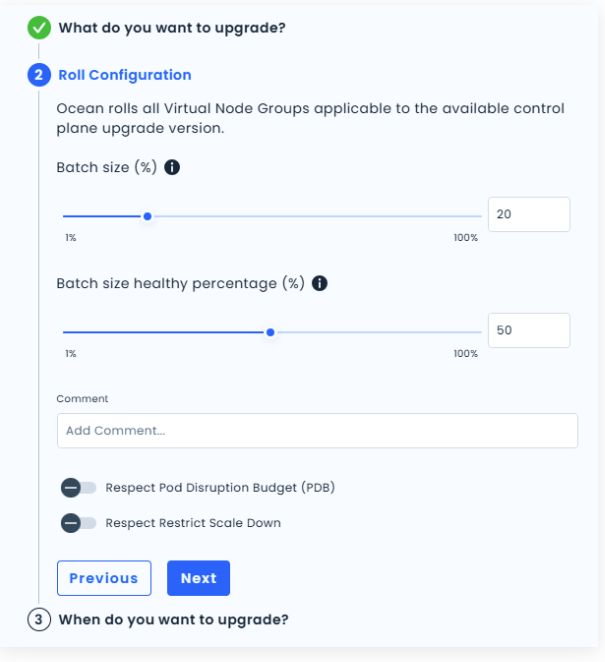Expand the 'What do you want to upgrade?' step
The width and height of the screenshot is (605, 662).
click(172, 28)
